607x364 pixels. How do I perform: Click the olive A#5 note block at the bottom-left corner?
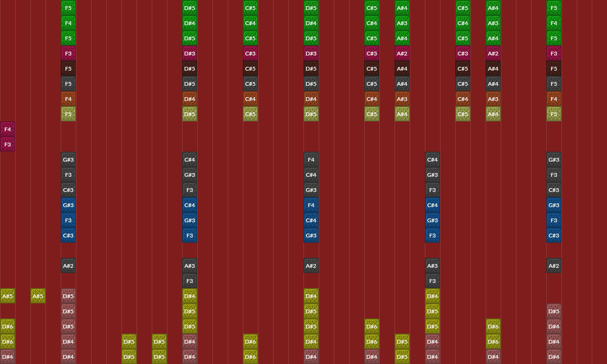(8, 296)
